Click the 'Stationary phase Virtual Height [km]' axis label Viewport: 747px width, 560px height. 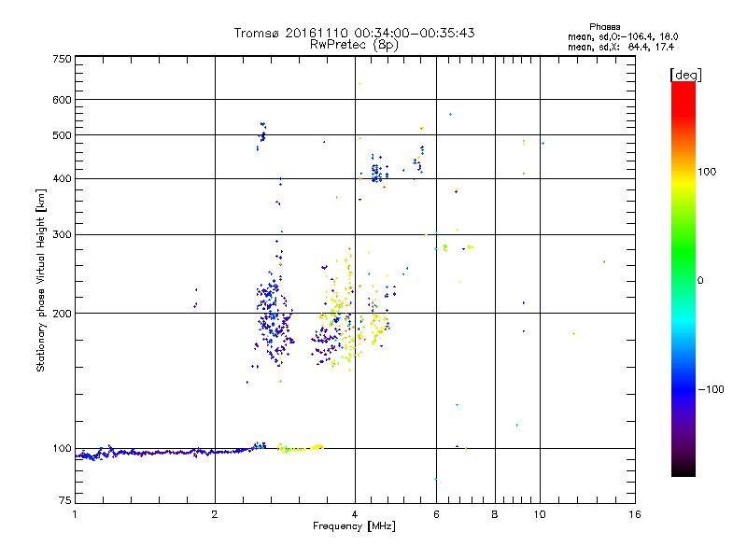coord(41,279)
